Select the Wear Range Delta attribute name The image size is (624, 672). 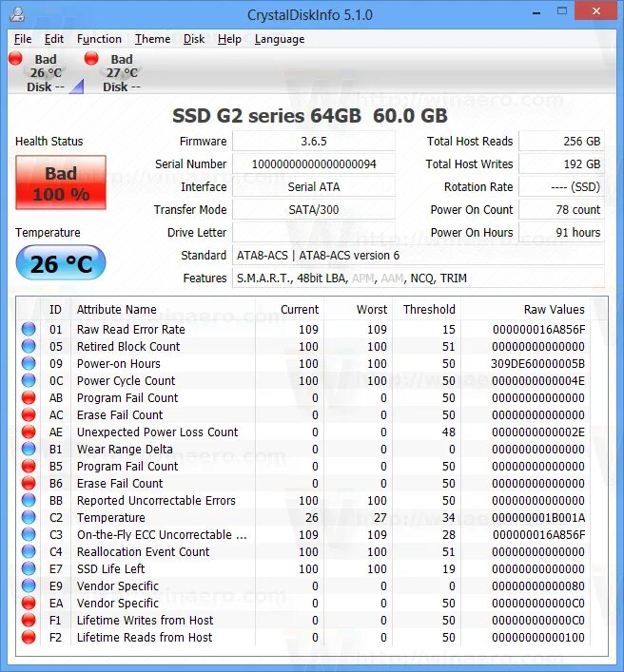tap(125, 450)
